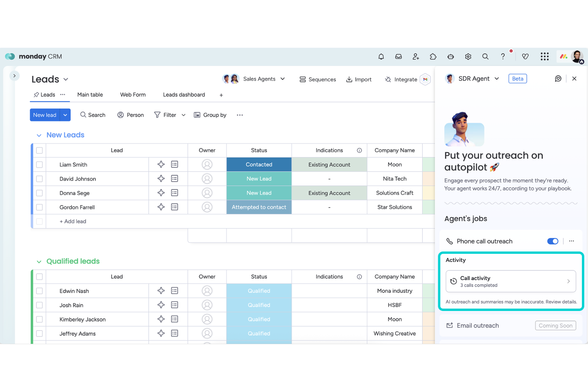
Task: Open the Sequences panel
Action: (x=317, y=79)
